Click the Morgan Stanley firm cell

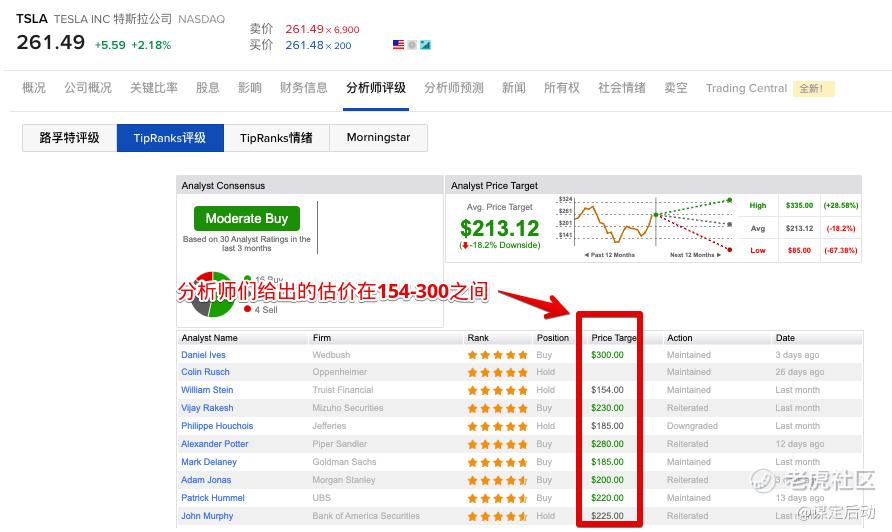point(344,480)
